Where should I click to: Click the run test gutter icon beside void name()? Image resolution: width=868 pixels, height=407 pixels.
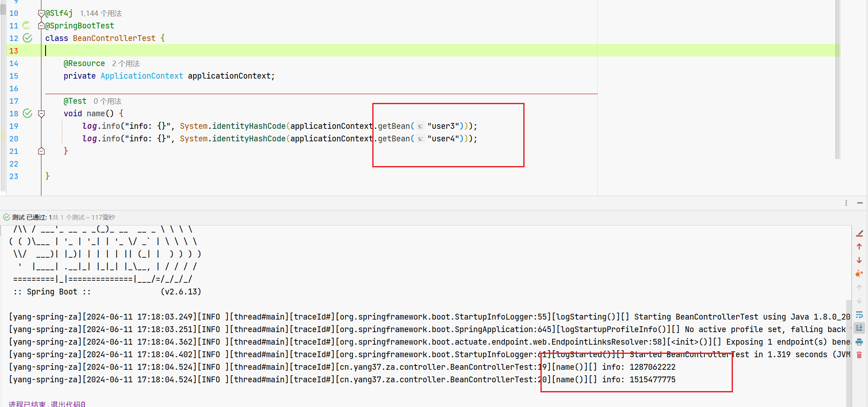coord(28,113)
